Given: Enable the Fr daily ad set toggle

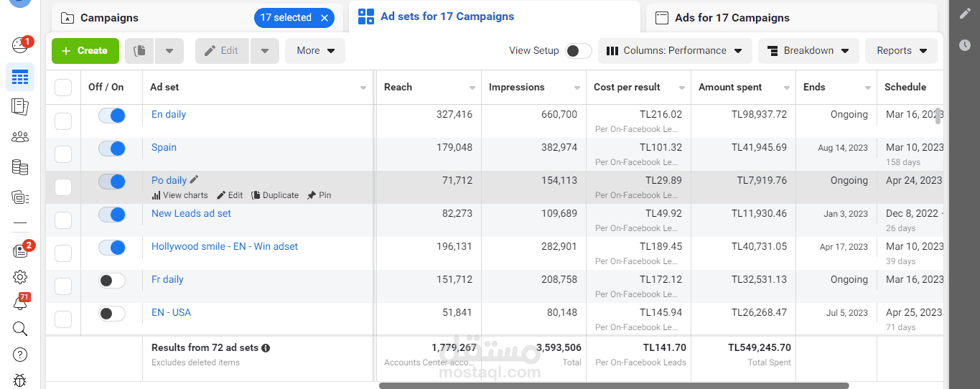Looking at the screenshot, I should tap(112, 281).
